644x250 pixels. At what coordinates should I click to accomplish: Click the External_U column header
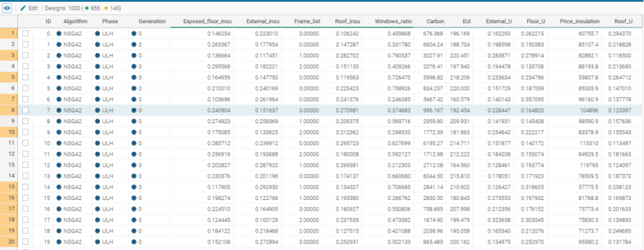[499, 21]
